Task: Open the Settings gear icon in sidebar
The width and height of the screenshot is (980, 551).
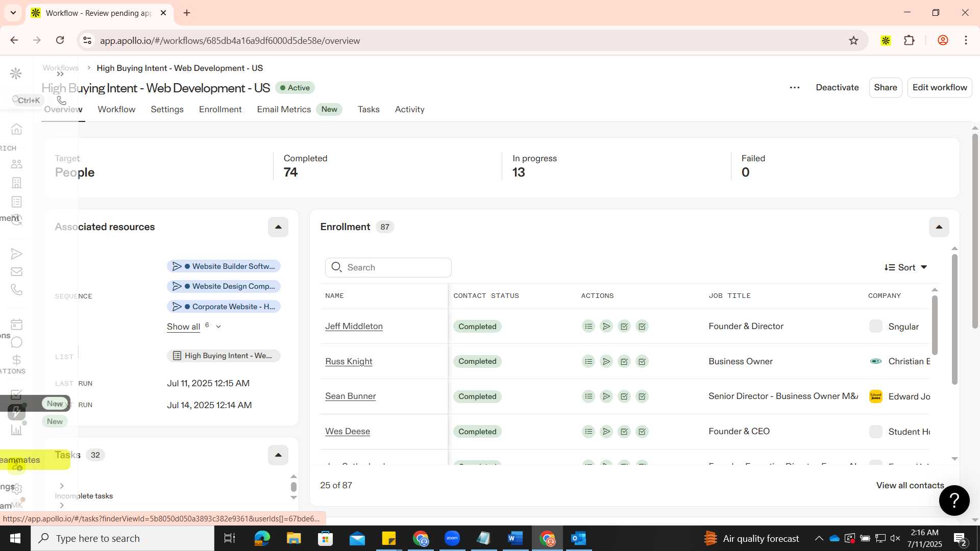Action: click(17, 489)
